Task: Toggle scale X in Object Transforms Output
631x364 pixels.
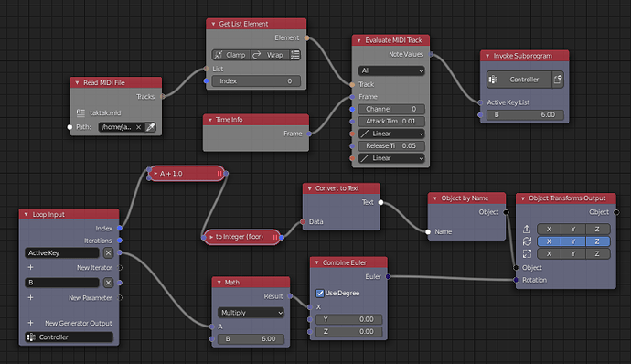Action: pos(549,253)
